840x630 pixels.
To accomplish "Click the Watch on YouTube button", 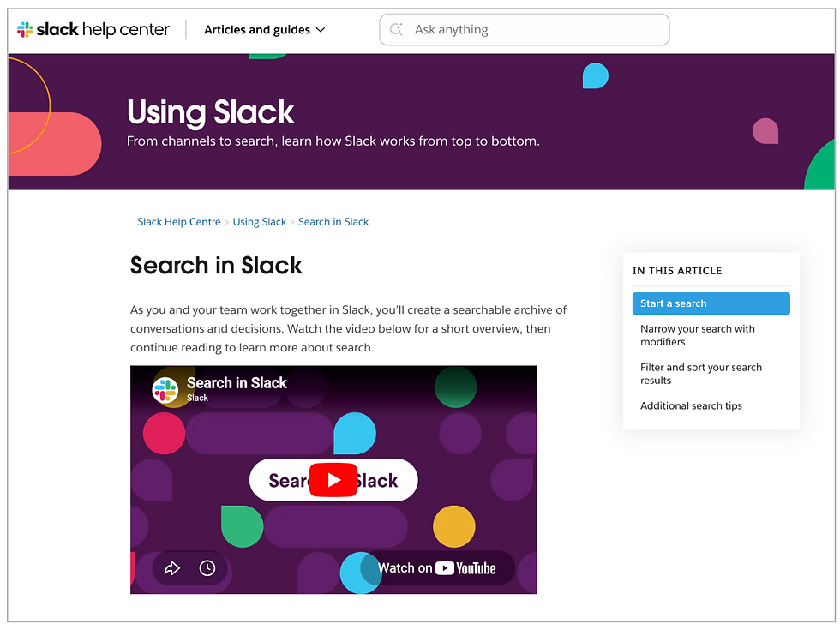I will [x=436, y=567].
